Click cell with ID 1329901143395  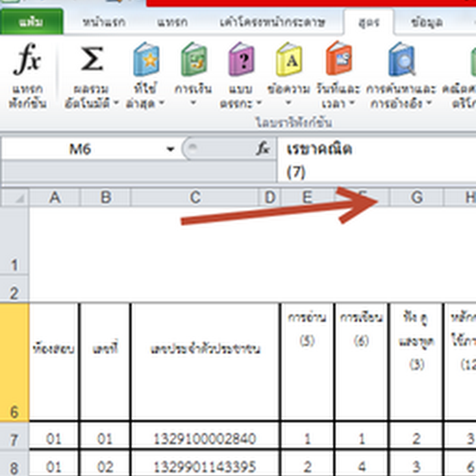click(x=205, y=464)
